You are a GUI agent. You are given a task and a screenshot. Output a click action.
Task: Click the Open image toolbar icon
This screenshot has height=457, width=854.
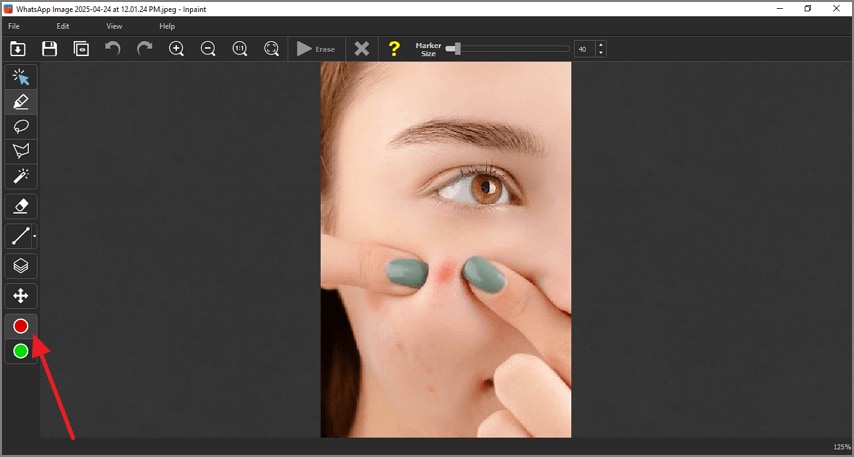pos(17,49)
